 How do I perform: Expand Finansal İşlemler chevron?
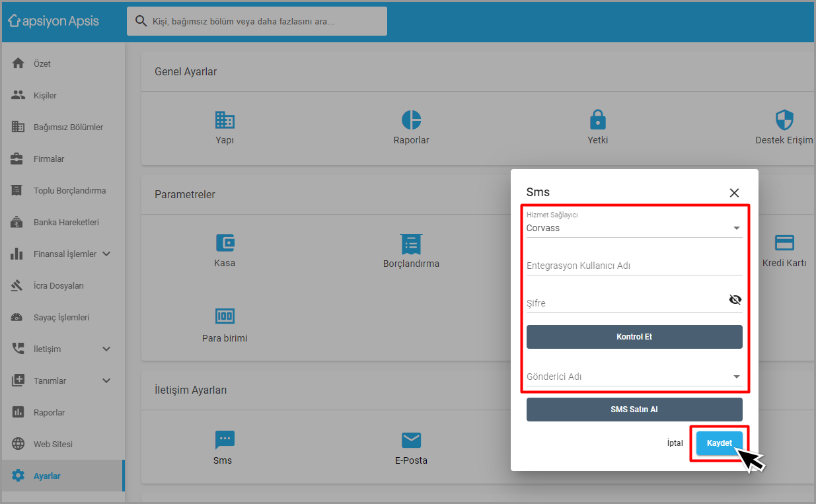(x=106, y=254)
